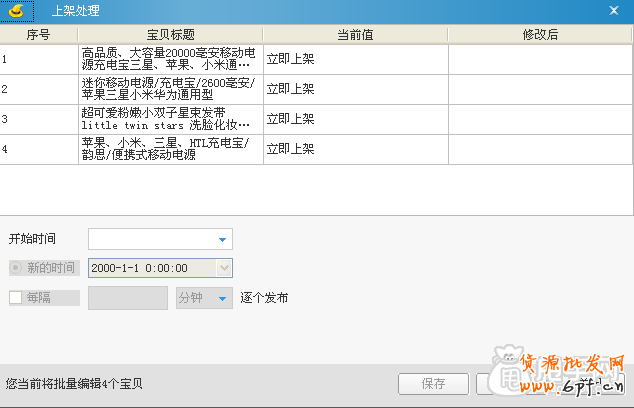Click the 修改后 column header
The image size is (634, 408).
pyautogui.click(x=540, y=34)
